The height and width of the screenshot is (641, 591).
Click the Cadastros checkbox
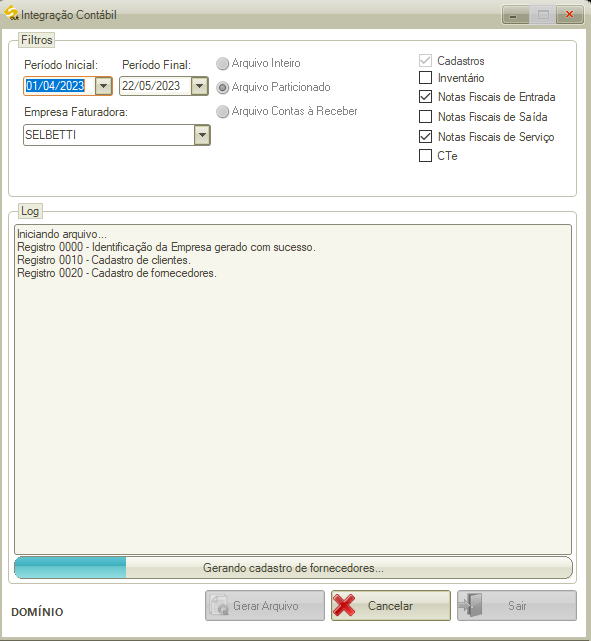pos(425,61)
